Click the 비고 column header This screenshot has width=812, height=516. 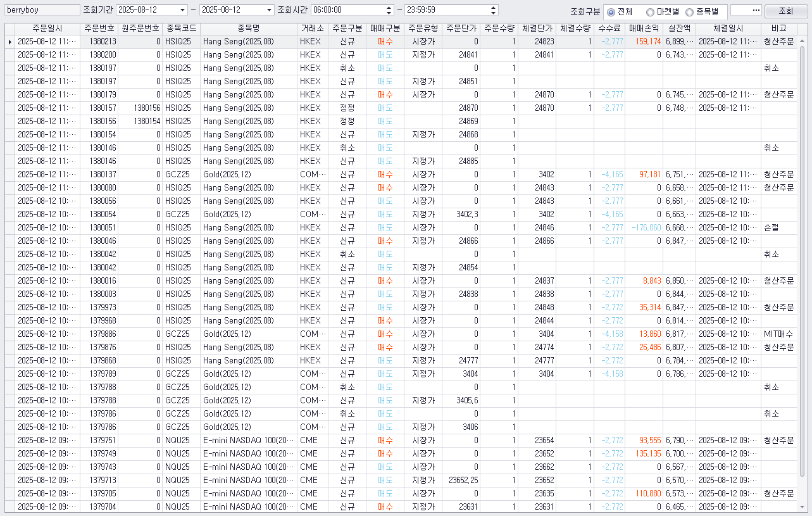(x=779, y=28)
